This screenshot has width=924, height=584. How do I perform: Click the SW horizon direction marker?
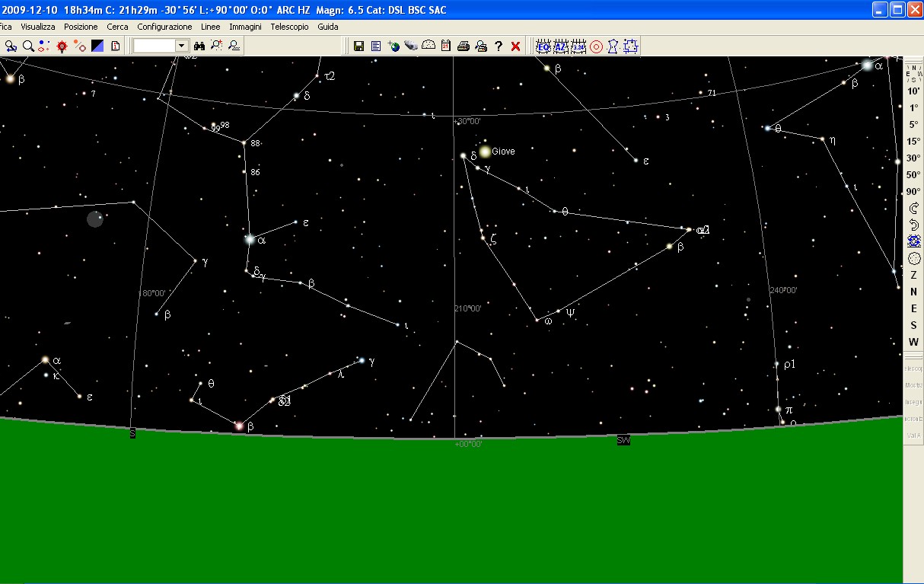coord(623,440)
